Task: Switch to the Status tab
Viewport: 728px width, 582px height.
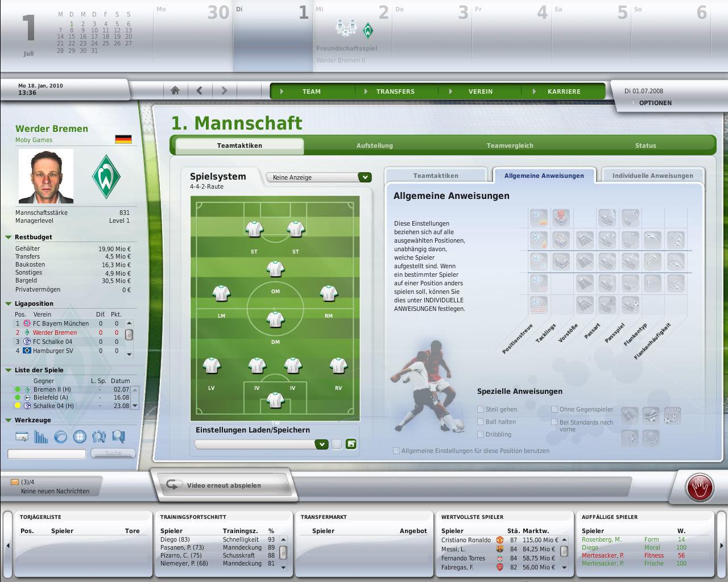Action: (x=646, y=145)
